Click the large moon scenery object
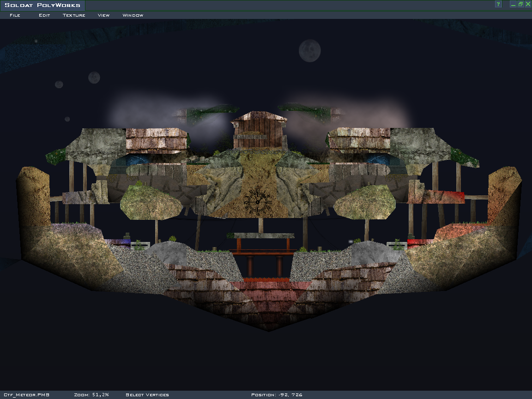 pyautogui.click(x=309, y=50)
